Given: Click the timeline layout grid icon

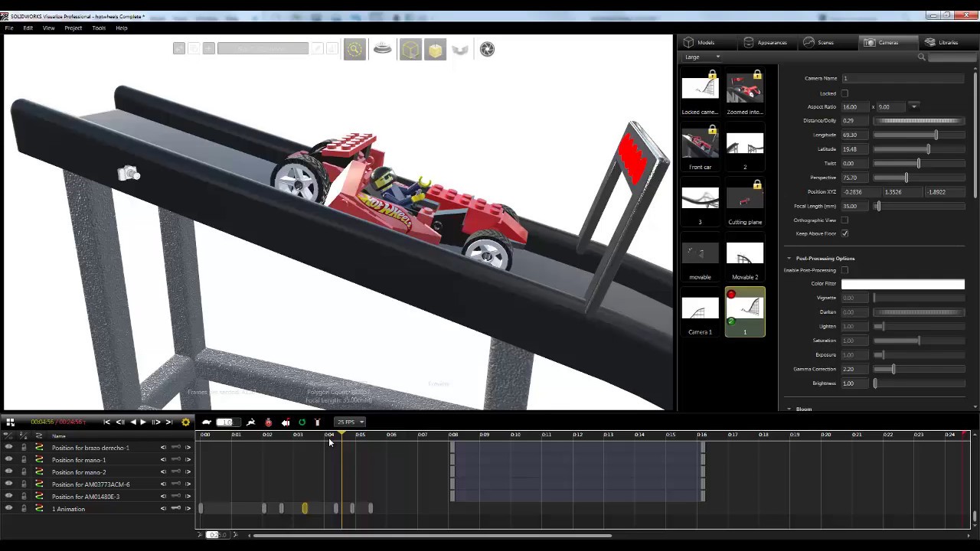Looking at the screenshot, I should pyautogui.click(x=10, y=422).
